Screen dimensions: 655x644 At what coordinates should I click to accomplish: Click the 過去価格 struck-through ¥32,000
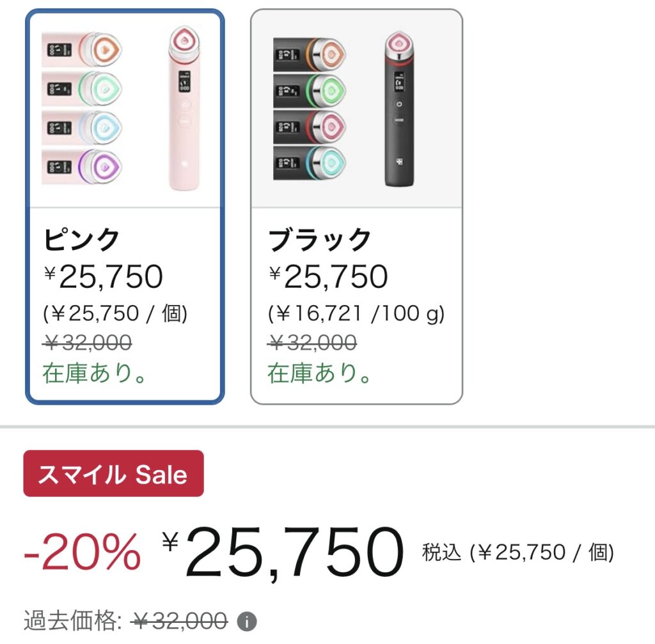click(180, 621)
